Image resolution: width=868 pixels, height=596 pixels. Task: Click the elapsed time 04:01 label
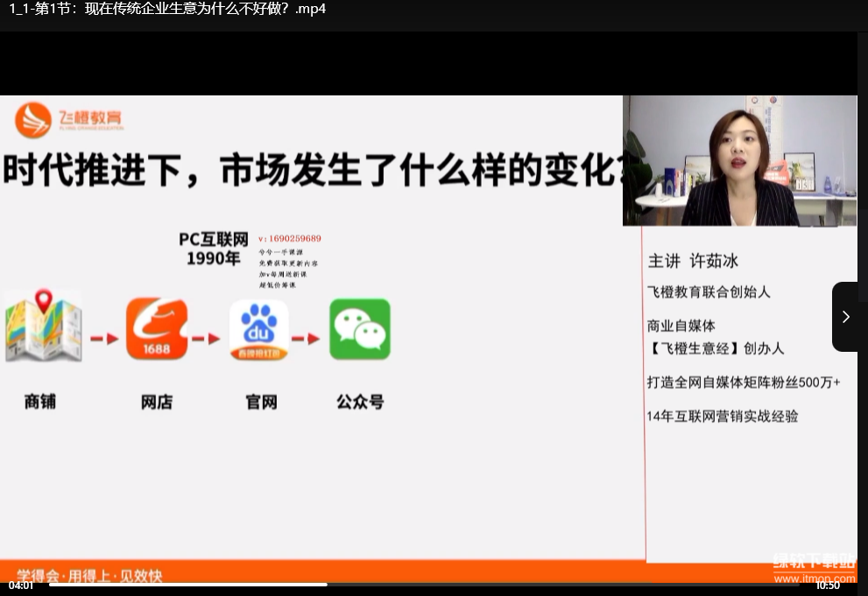tap(21, 585)
